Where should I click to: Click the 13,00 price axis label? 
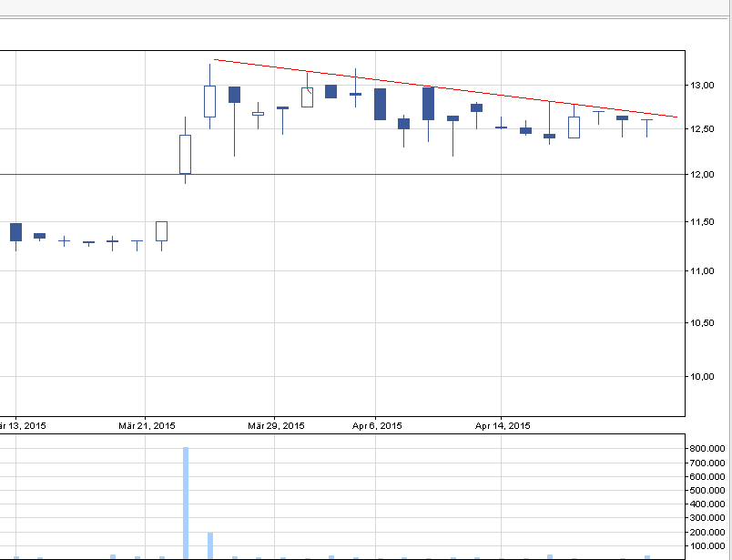(707, 86)
